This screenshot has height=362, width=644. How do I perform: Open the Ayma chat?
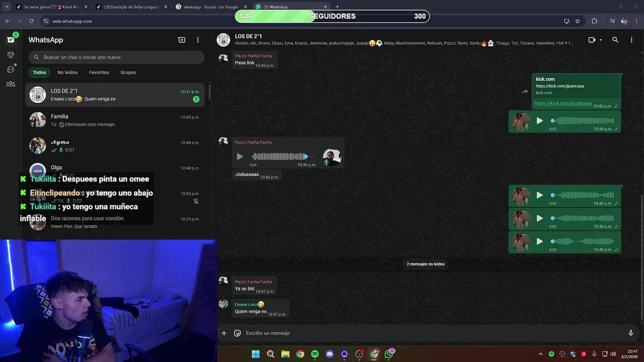click(115, 146)
